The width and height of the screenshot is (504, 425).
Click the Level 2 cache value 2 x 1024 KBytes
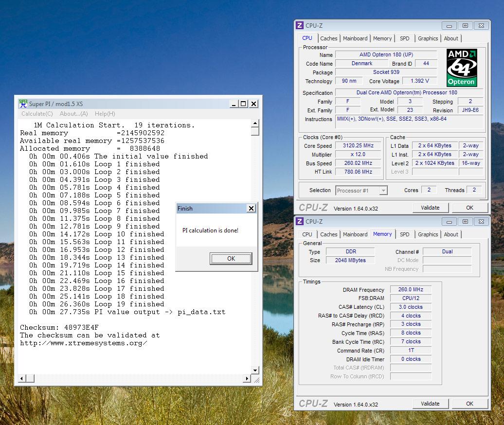pyautogui.click(x=434, y=163)
